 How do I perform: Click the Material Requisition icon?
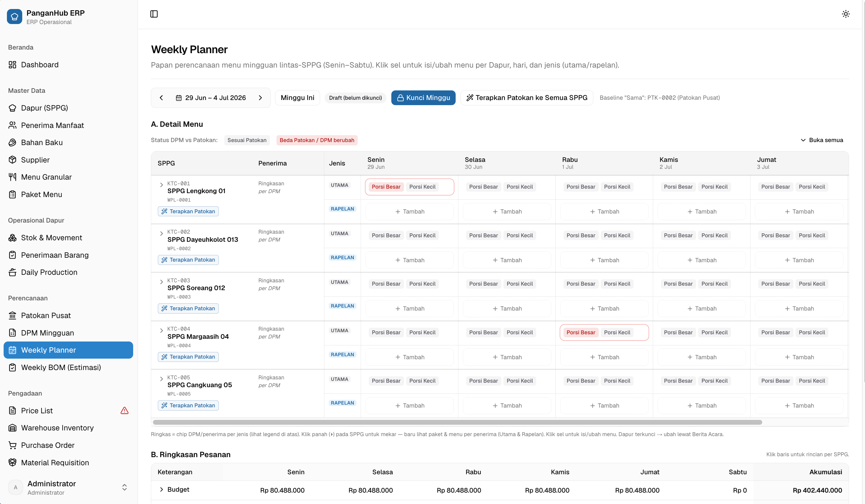(x=12, y=463)
